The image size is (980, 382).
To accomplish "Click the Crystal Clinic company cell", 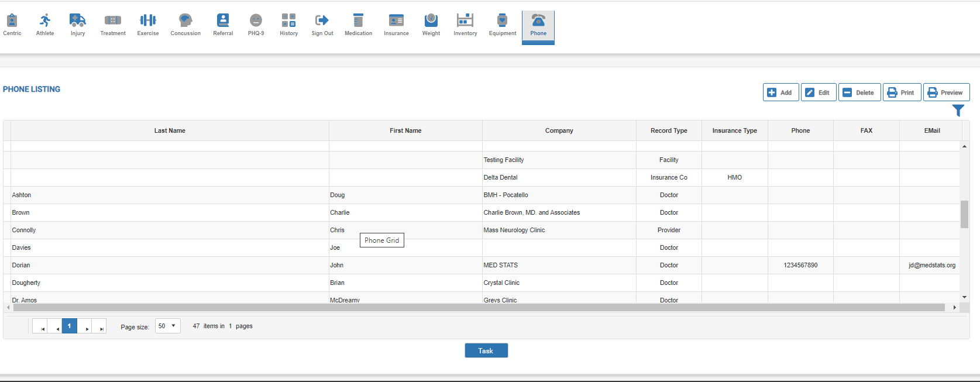I will coord(559,283).
